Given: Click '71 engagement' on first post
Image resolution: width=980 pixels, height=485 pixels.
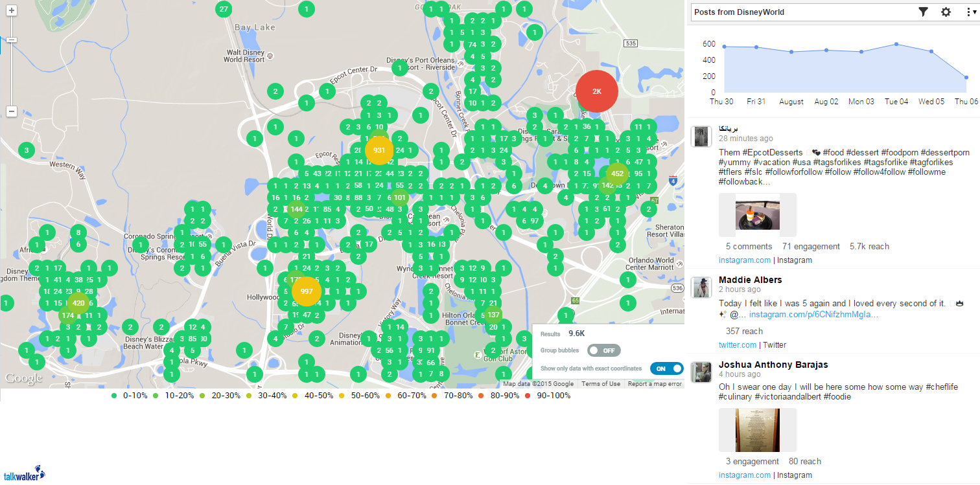Looking at the screenshot, I should click(x=811, y=246).
